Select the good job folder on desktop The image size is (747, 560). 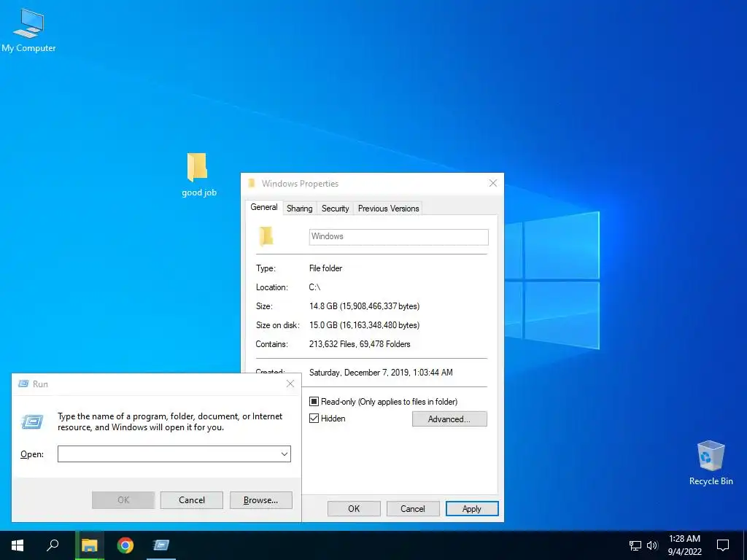coord(198,175)
